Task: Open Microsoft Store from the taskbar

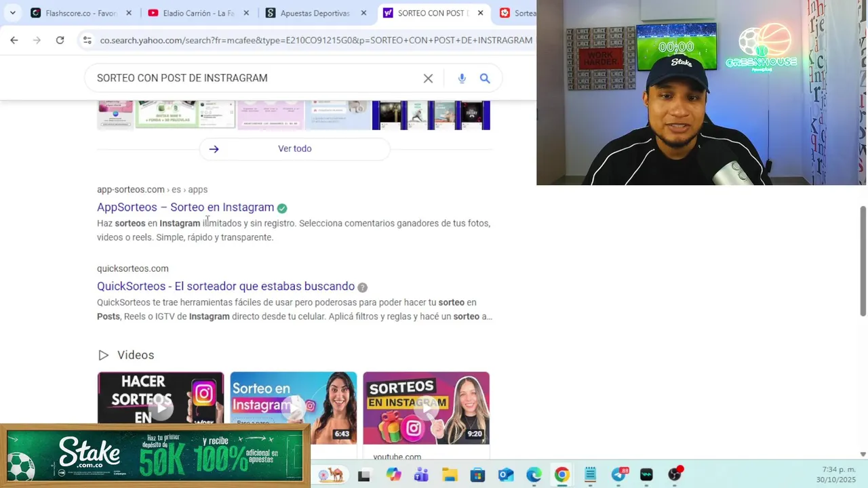Action: coord(477,474)
